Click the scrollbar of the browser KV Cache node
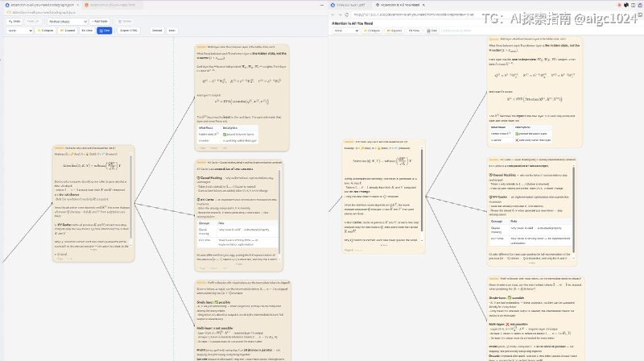Screen dimensions: 644x361 pyautogui.click(x=574, y=209)
